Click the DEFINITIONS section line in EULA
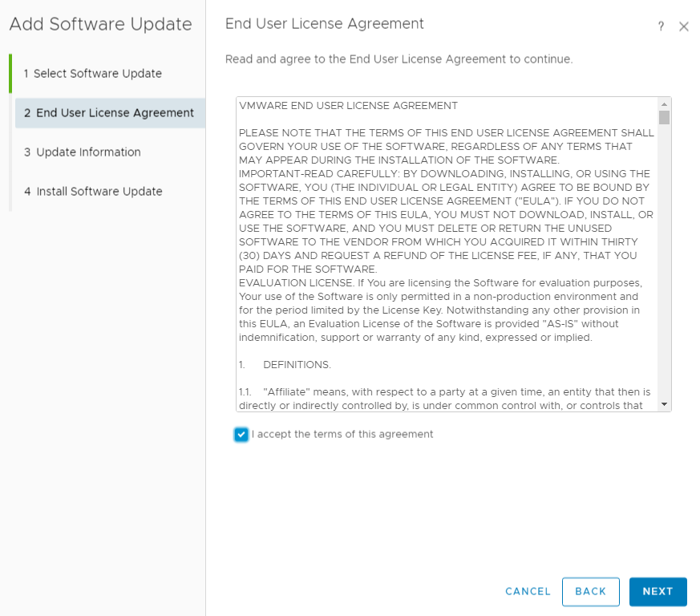This screenshot has width=700, height=616. [285, 365]
